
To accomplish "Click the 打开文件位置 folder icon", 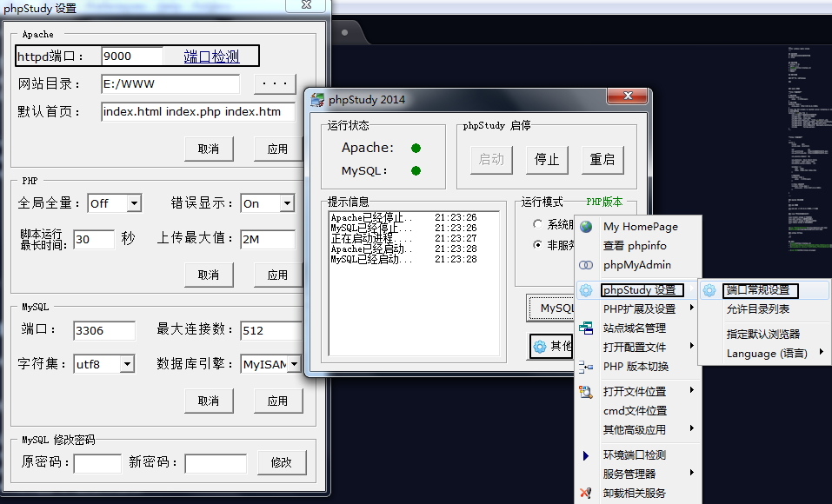I will coord(586,392).
